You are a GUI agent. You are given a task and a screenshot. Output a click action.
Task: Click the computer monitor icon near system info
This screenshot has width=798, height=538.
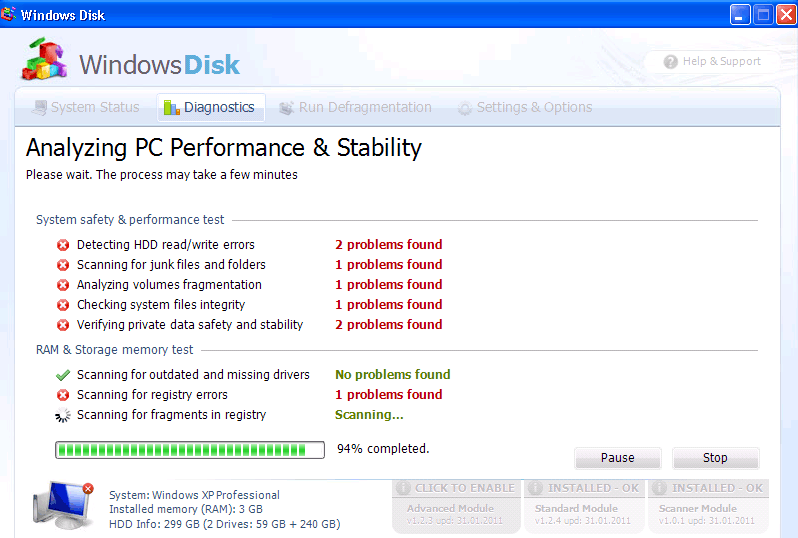coord(62,504)
